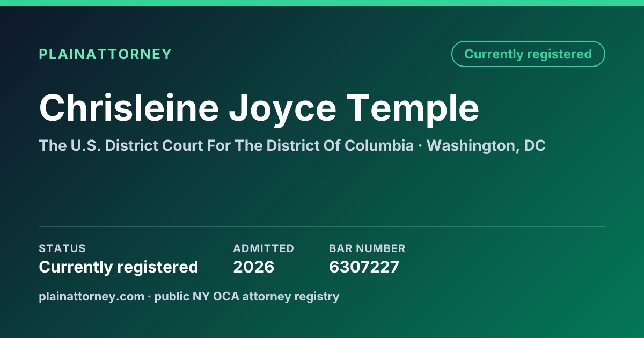
Task: Select the admitted year 2026
Action: click(x=254, y=267)
